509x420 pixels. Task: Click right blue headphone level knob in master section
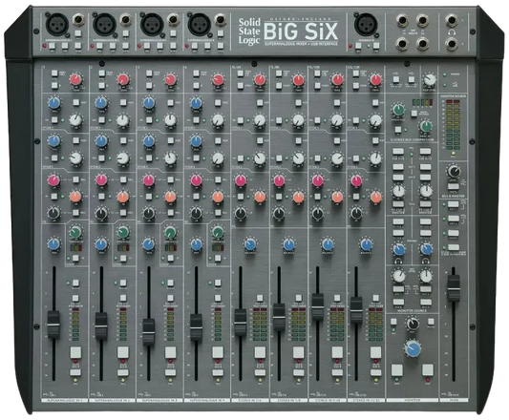coord(426,249)
